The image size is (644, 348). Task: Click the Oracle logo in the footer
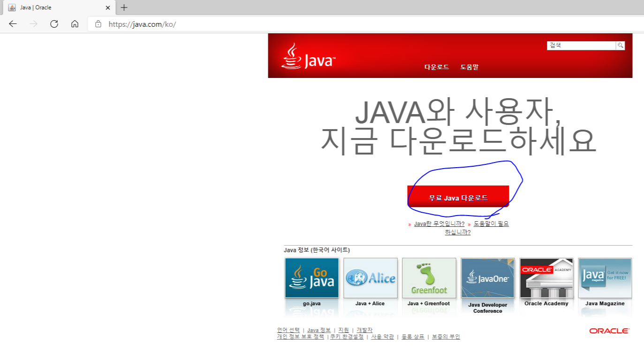609,331
